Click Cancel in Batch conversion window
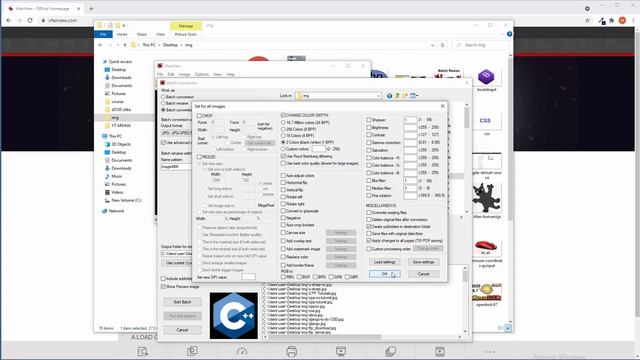640x360 pixels. pyautogui.click(x=182, y=330)
